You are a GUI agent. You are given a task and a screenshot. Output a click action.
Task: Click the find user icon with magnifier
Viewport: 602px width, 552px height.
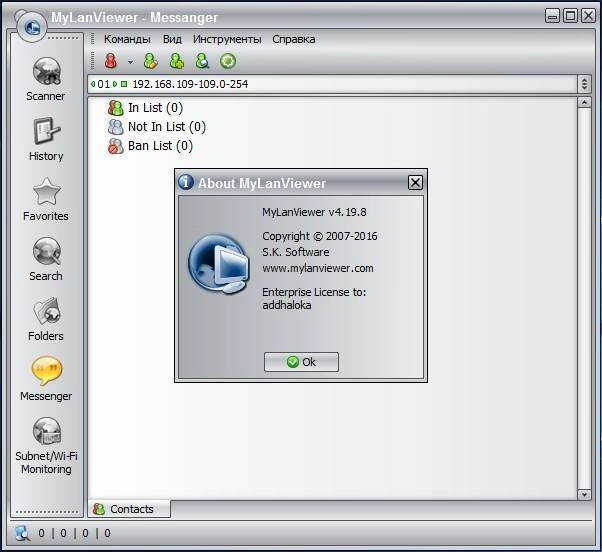click(202, 61)
